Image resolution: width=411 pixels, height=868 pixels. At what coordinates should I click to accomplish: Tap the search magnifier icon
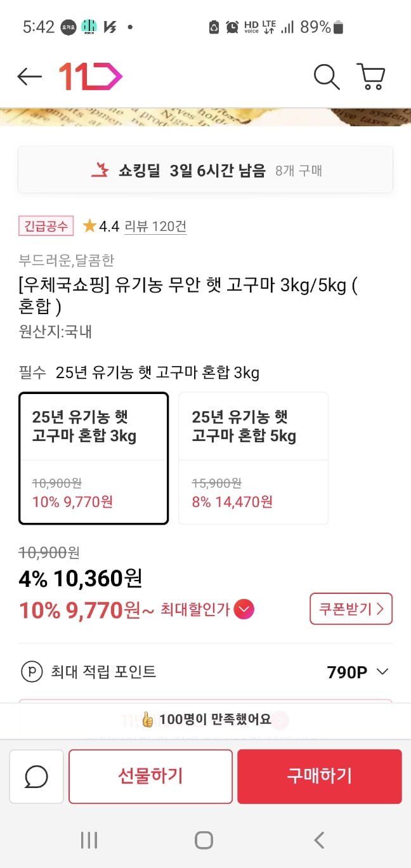click(x=327, y=77)
